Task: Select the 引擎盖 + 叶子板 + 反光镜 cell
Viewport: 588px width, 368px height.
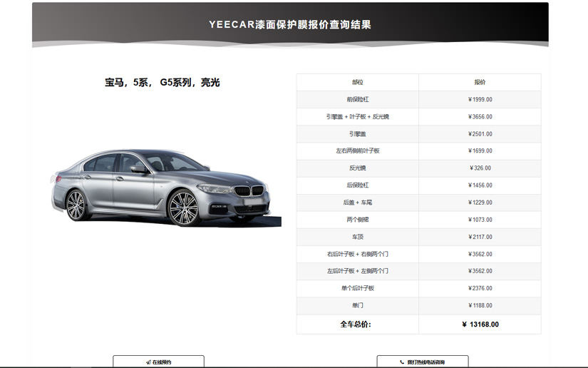Action: tap(358, 117)
